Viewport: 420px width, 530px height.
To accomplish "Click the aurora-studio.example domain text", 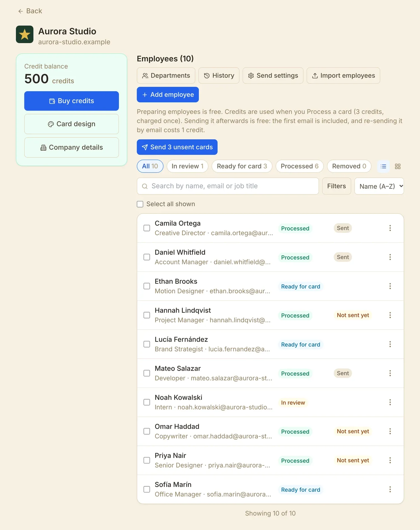I will 74,42.
